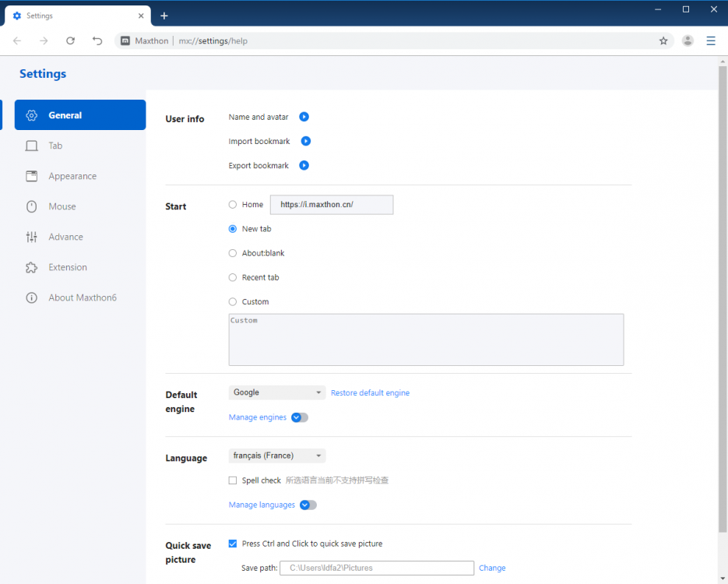This screenshot has width=728, height=584.
Task: Select Home as the start option
Action: point(232,204)
